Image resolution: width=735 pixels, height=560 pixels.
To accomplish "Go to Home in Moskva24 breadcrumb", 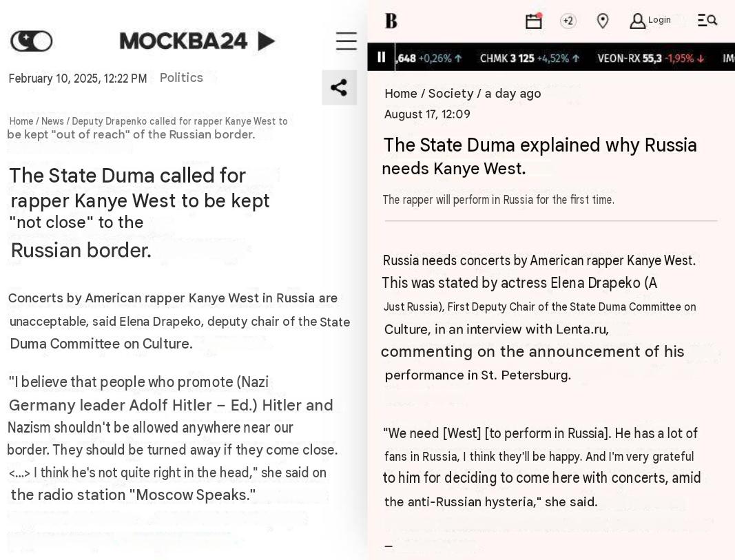I will pyautogui.click(x=21, y=121).
